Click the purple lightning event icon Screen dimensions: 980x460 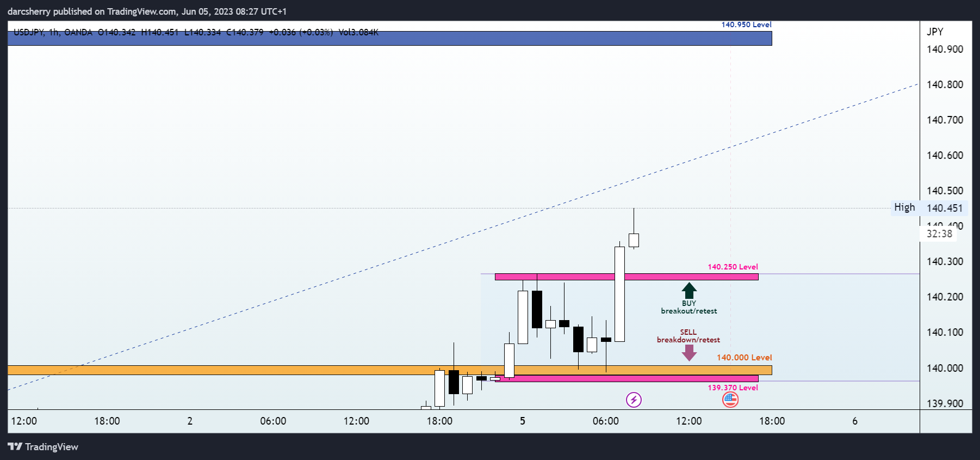tap(634, 400)
